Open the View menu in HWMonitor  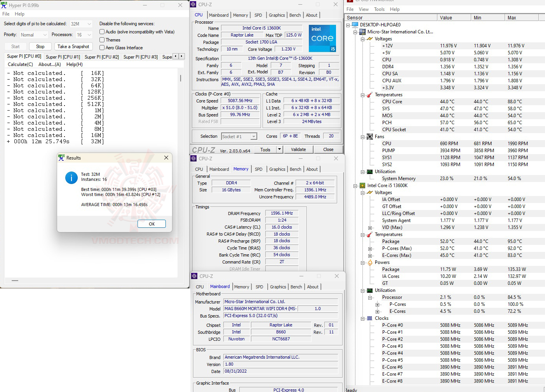364,9
